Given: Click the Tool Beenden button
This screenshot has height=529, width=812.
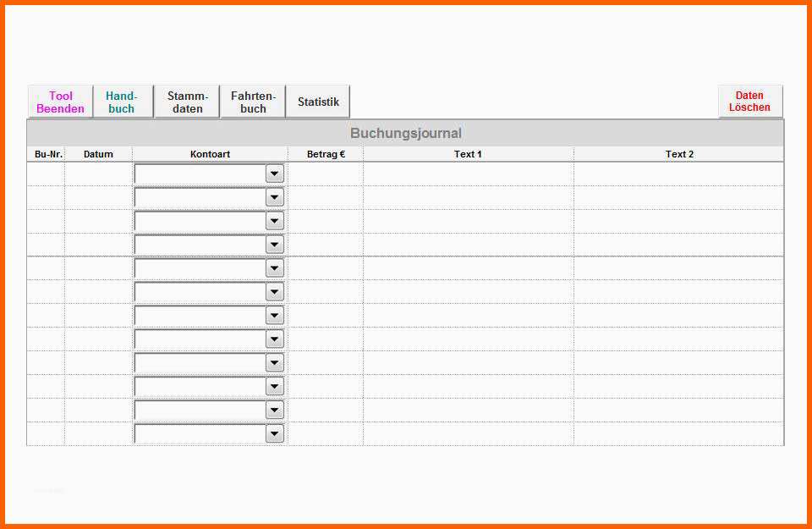Looking at the screenshot, I should (61, 102).
